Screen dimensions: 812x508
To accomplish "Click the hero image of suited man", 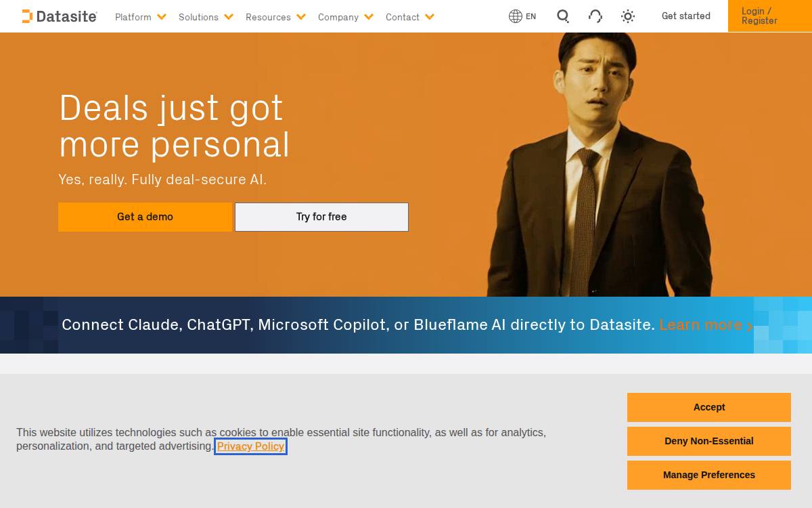I will pyautogui.click(x=599, y=165).
